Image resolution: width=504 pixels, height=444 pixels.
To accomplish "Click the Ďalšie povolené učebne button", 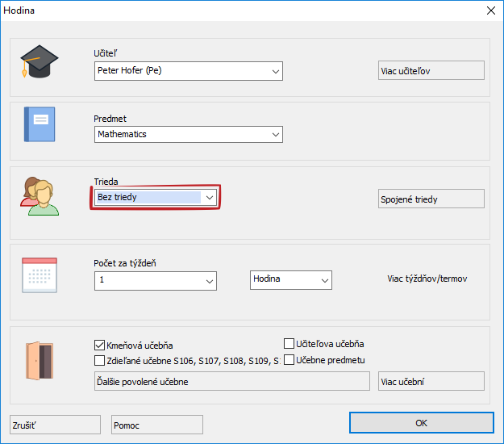I will (x=231, y=381).
